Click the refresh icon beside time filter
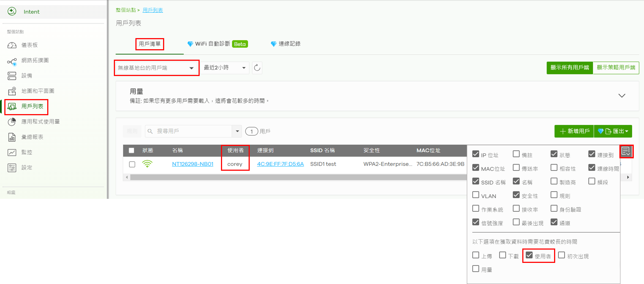Image resolution: width=644 pixels, height=284 pixels. [257, 68]
